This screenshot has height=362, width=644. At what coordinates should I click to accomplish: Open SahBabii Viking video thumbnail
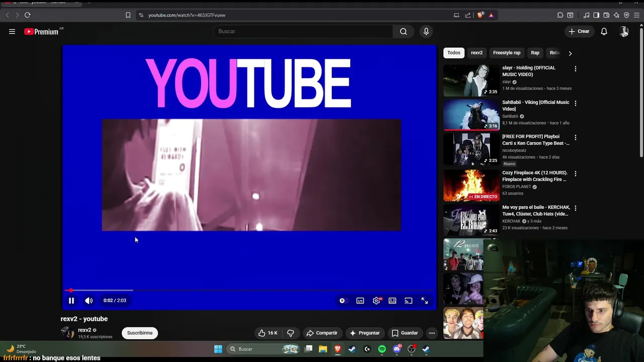point(471,115)
